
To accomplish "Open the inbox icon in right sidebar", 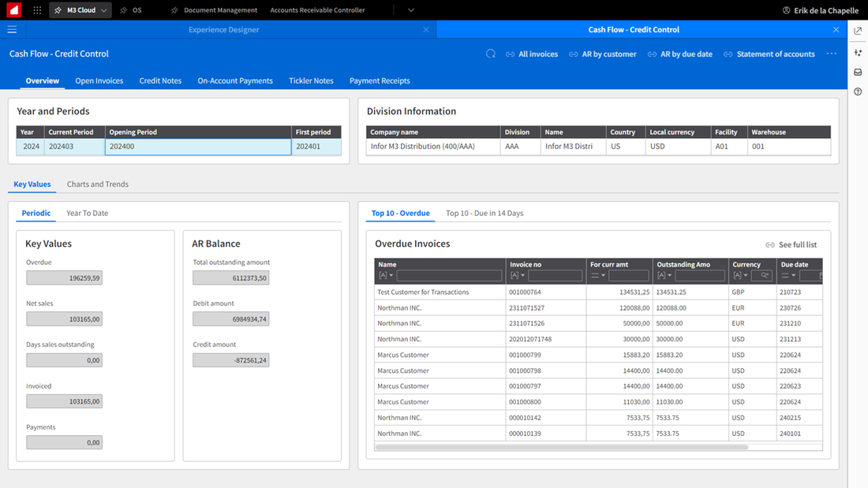I will 858,72.
